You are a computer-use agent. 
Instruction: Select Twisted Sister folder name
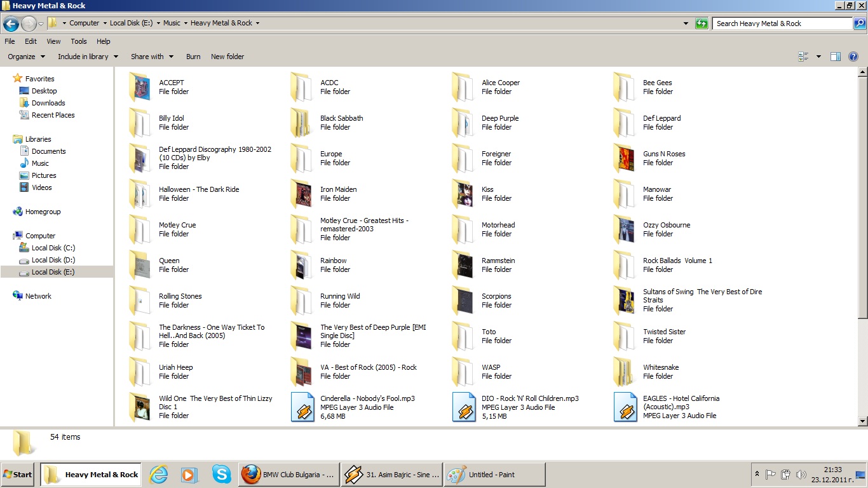(x=664, y=332)
